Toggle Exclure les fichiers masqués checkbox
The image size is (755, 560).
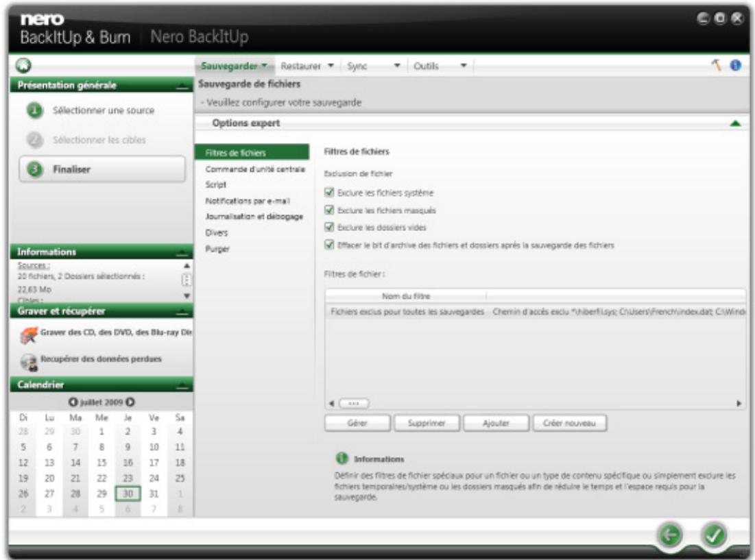(x=329, y=210)
